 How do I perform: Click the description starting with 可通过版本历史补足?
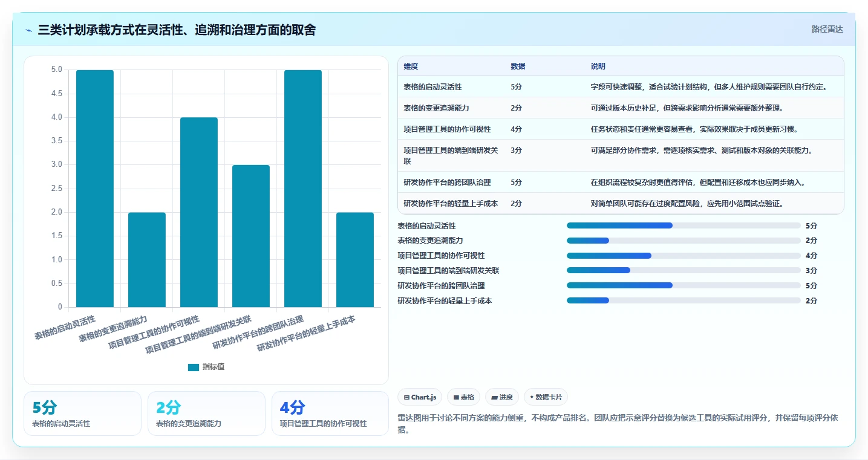tap(687, 108)
